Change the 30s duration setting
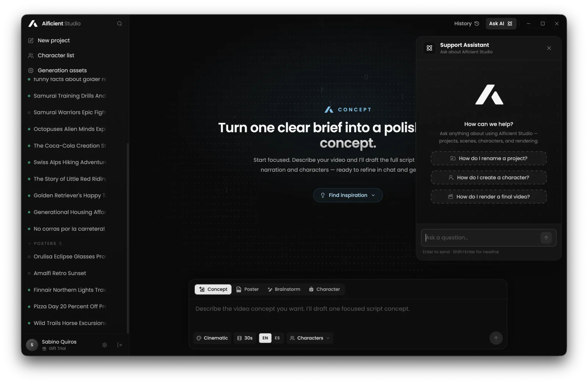The width and height of the screenshot is (588, 384). [x=245, y=338]
